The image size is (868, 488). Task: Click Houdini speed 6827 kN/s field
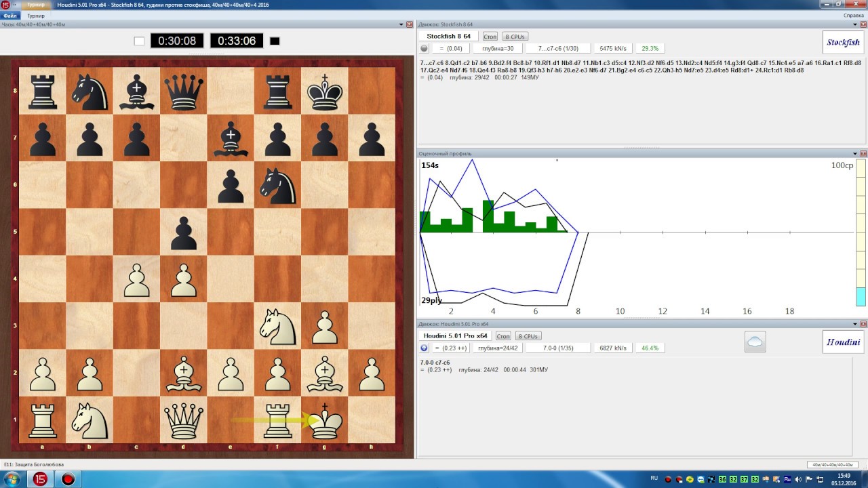click(613, 348)
